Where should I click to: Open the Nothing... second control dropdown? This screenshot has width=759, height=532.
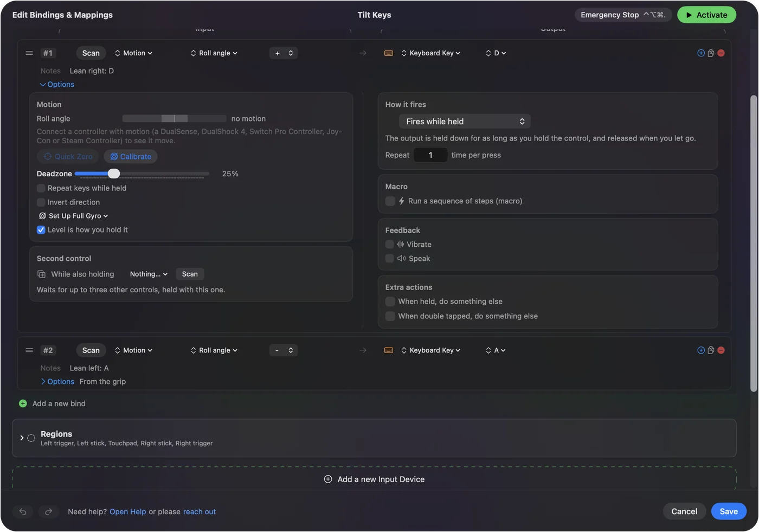pyautogui.click(x=149, y=274)
